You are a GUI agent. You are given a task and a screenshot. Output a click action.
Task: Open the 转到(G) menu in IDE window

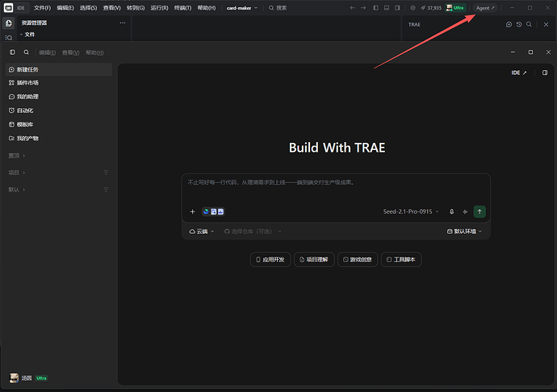136,8
